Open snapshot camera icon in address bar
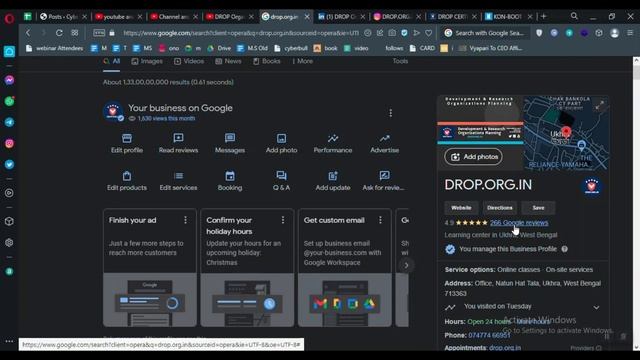 pos(392,33)
